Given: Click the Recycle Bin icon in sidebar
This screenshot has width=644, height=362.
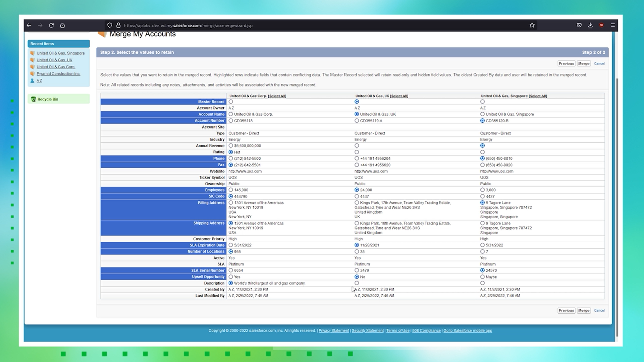Looking at the screenshot, I should (33, 99).
